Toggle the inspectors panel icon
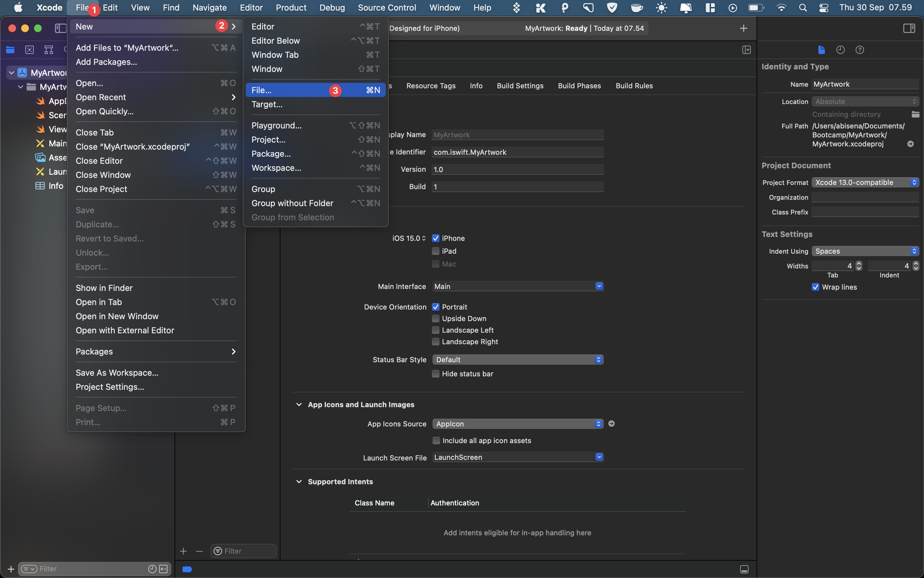The height and width of the screenshot is (578, 924). 909,28
